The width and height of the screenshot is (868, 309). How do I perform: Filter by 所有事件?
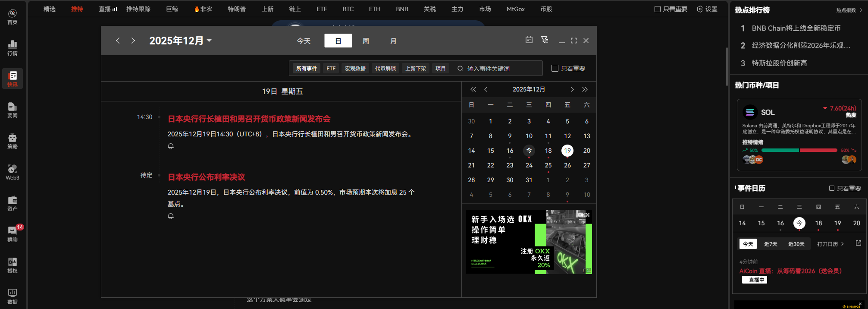(x=307, y=68)
